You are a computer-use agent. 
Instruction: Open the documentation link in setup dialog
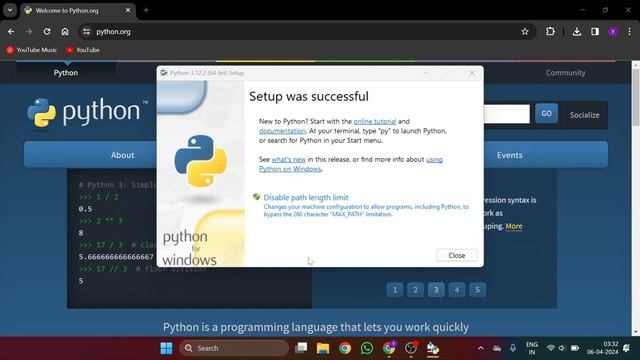(282, 131)
